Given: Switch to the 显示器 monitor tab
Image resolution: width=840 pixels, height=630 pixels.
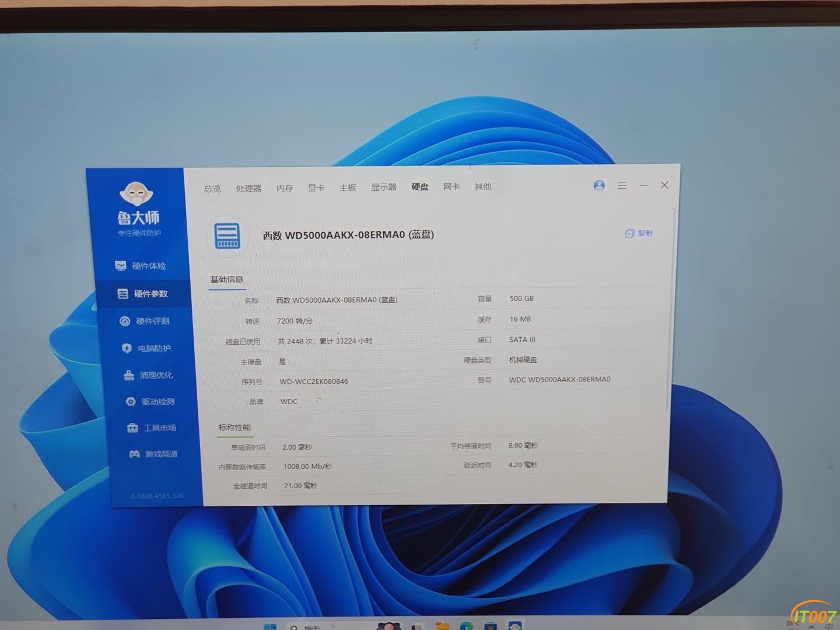Looking at the screenshot, I should pyautogui.click(x=384, y=187).
